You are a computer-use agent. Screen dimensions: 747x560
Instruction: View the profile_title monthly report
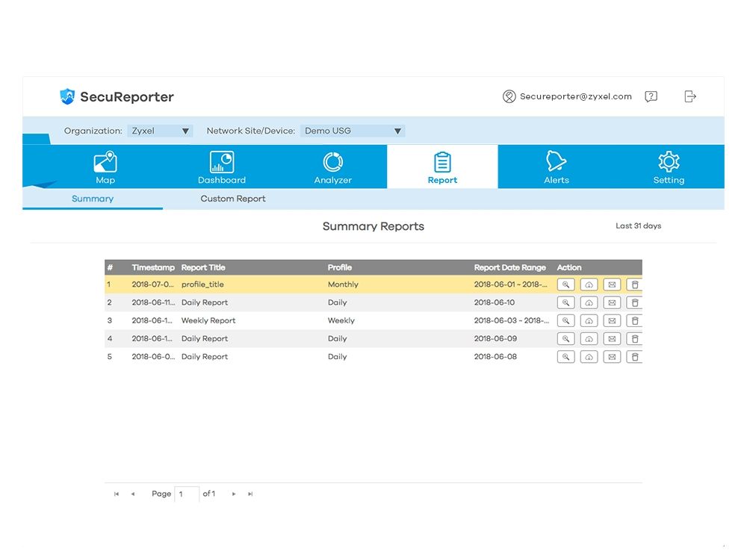click(x=565, y=284)
